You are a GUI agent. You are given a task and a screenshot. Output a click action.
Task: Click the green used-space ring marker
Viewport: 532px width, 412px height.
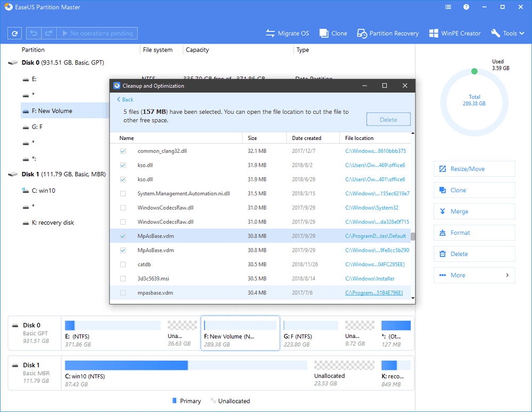[475, 71]
